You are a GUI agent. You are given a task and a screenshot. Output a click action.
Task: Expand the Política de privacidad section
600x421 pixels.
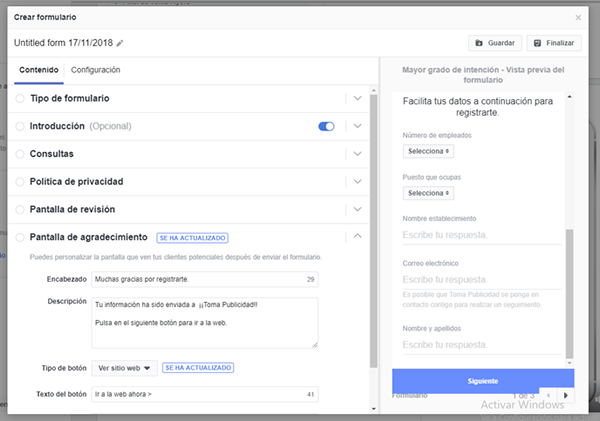coord(358,182)
